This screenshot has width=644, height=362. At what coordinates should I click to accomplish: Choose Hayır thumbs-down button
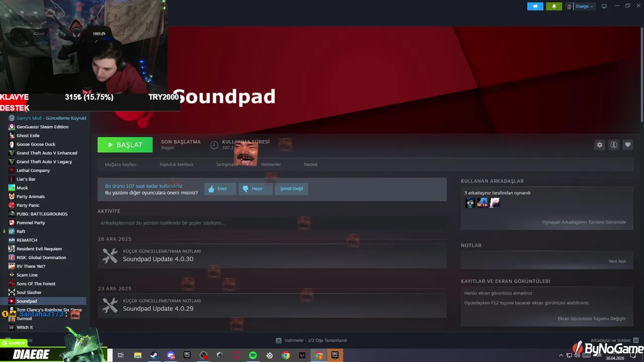pyautogui.click(x=255, y=189)
